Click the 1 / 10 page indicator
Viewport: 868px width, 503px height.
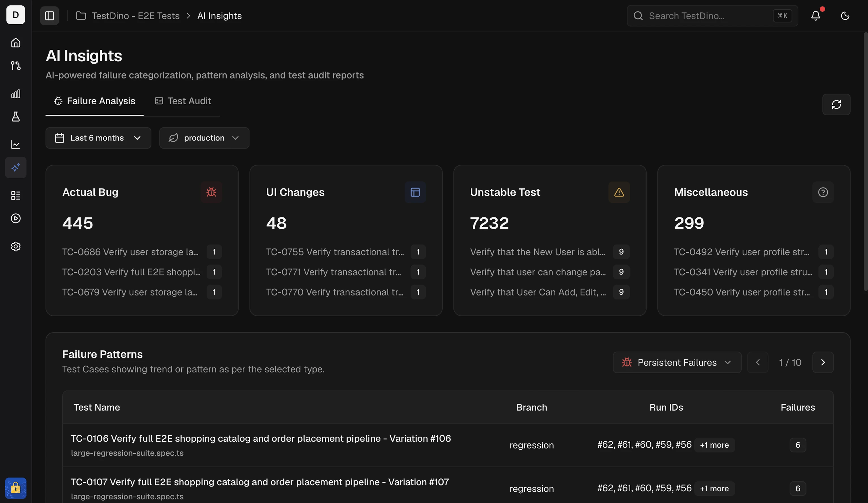[790, 363]
